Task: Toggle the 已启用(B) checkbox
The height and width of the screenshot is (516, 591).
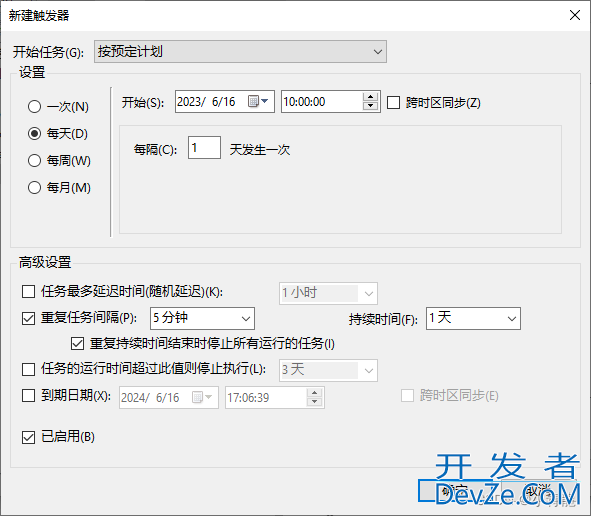Action: (28, 437)
